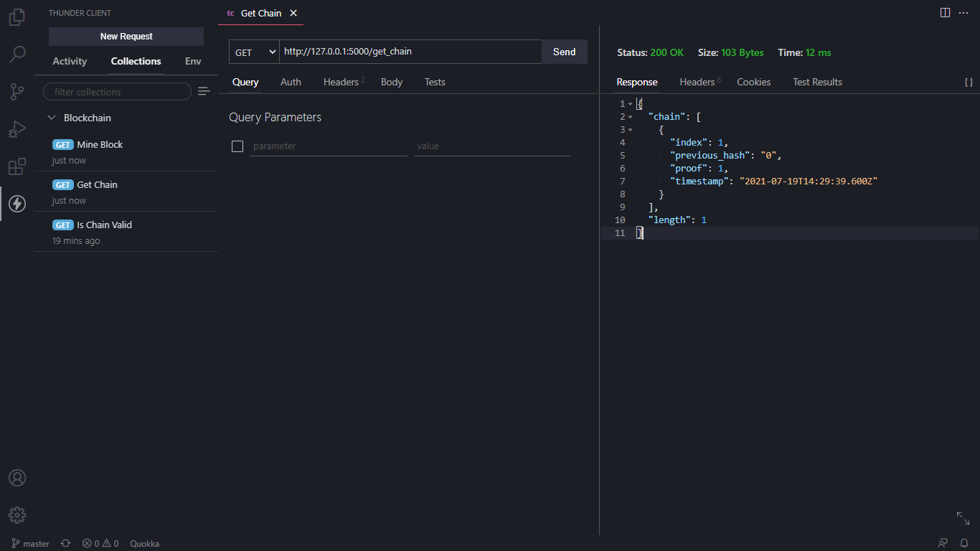Open the Is Chain Valid request

pyautogui.click(x=126, y=232)
